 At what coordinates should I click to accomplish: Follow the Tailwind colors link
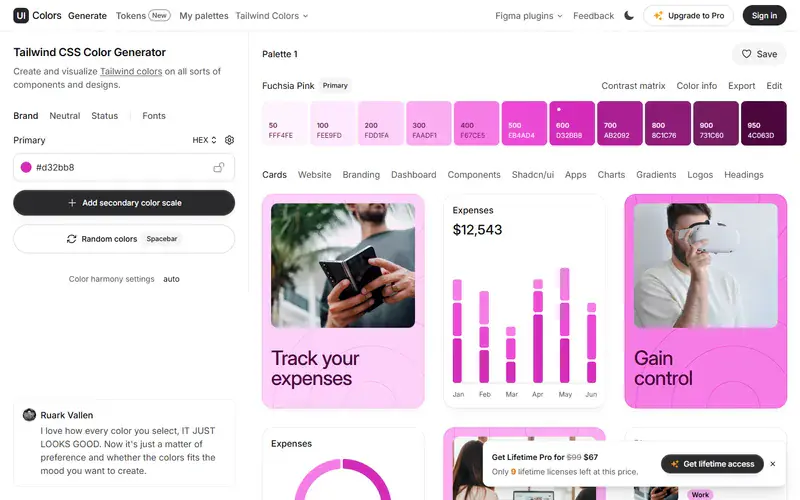point(131,71)
